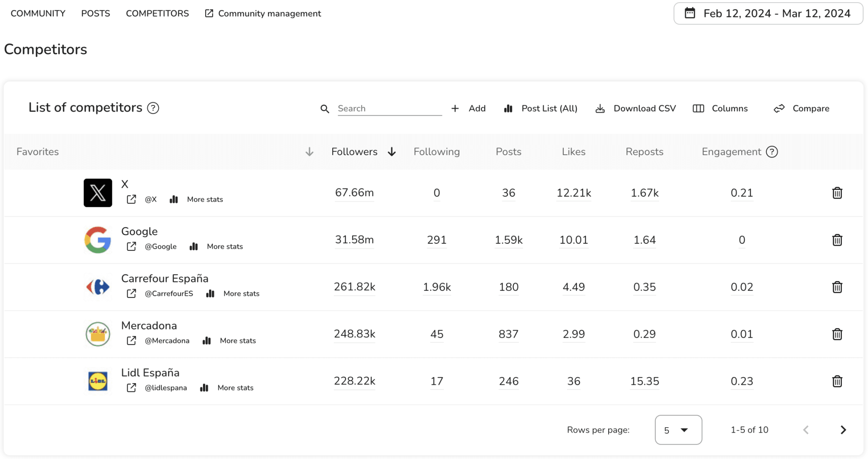
Task: Open the Post List panel
Action: [541, 108]
